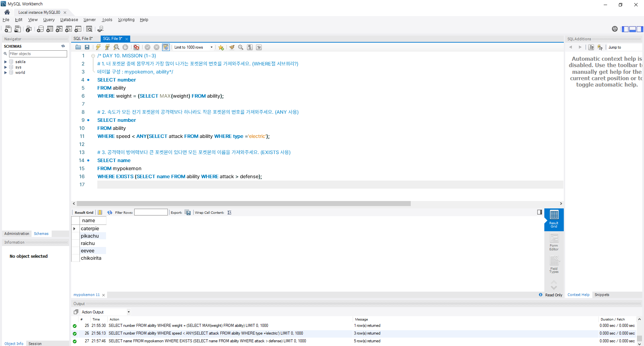
Task: Collapse the comment block at line 1
Action: 93,56
